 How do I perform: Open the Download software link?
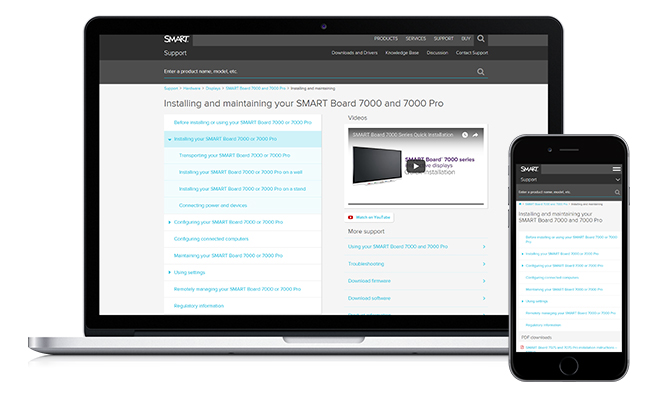369,298
